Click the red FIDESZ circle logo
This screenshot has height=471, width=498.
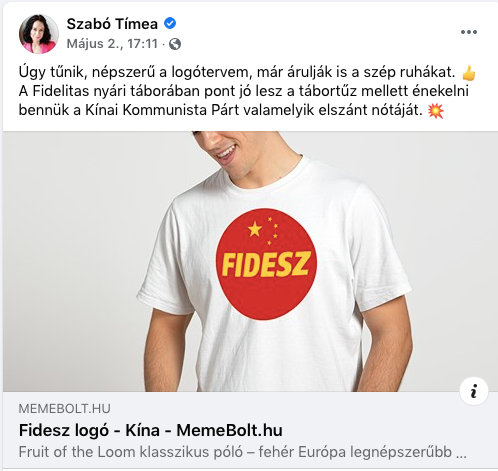click(266, 264)
